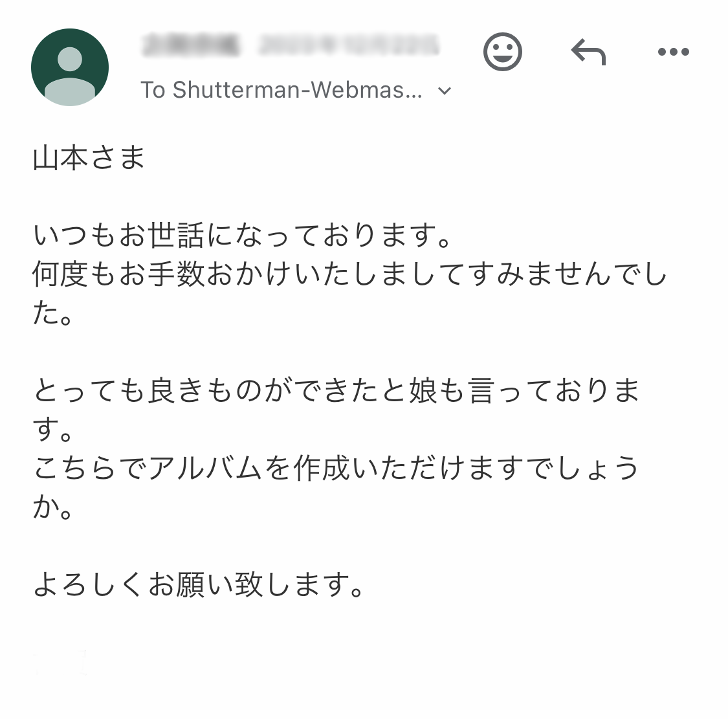728x719 pixels.
Task: Open the three-dot more options menu
Action: pos(673,52)
